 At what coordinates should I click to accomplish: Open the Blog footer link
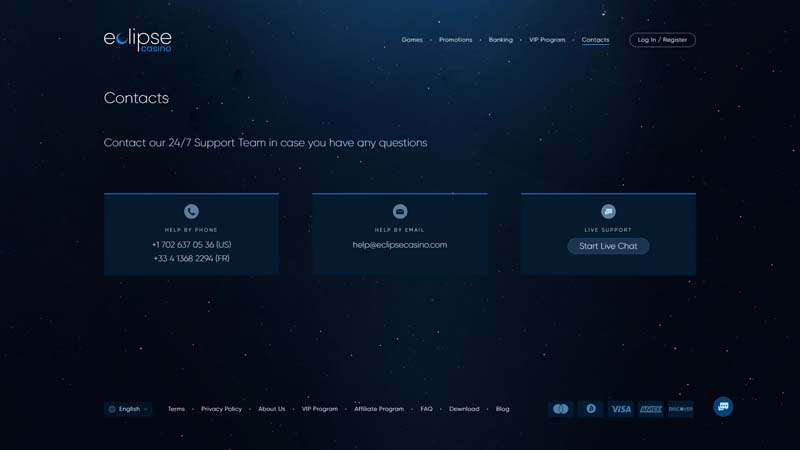click(x=503, y=409)
